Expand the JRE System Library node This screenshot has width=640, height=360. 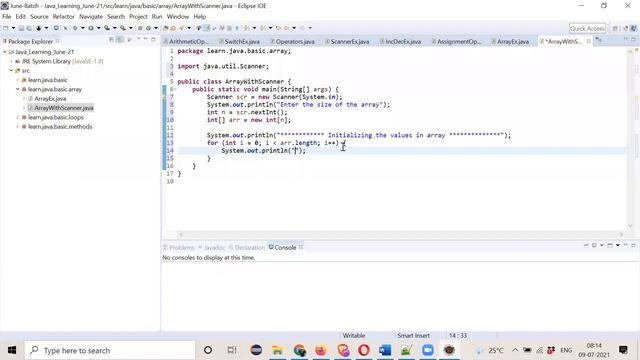click(x=11, y=61)
